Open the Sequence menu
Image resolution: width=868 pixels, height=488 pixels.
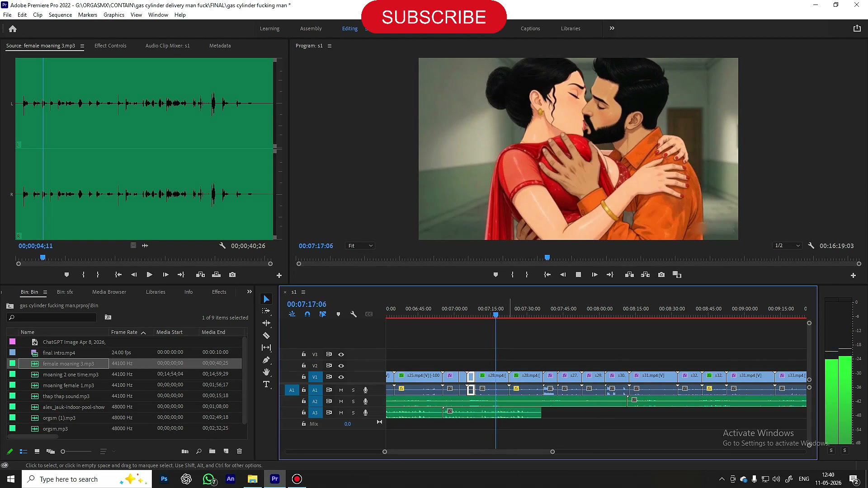click(x=60, y=15)
